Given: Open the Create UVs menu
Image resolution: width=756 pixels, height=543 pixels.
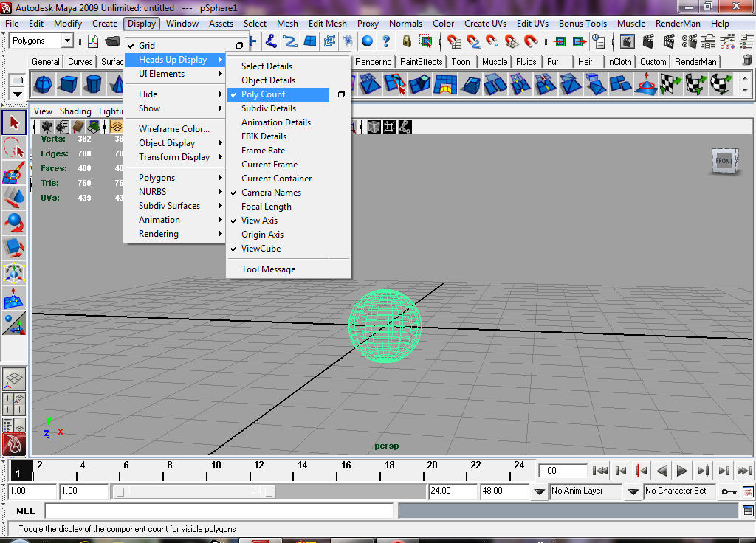Looking at the screenshot, I should tap(485, 24).
